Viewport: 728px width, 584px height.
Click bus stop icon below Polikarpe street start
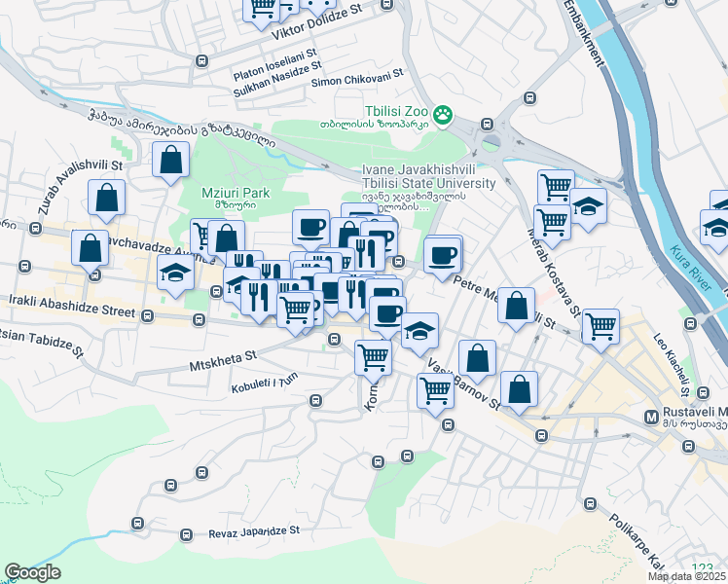(590, 503)
